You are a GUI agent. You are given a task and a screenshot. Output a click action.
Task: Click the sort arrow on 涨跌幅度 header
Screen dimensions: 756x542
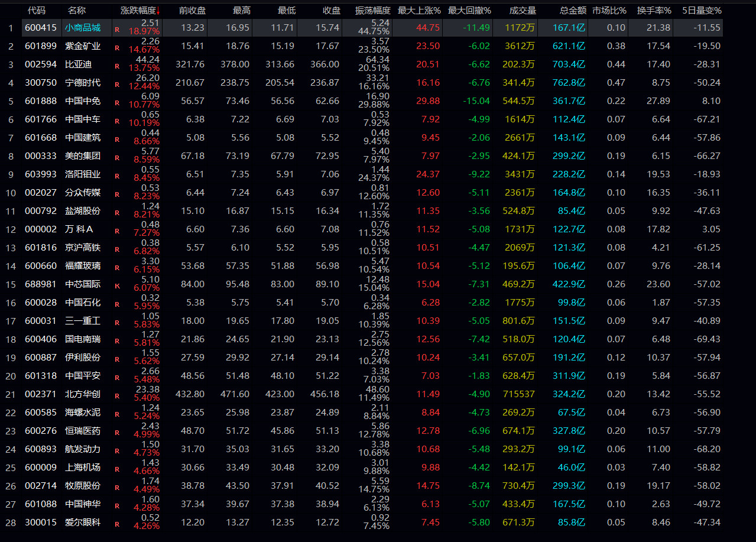tap(158, 11)
